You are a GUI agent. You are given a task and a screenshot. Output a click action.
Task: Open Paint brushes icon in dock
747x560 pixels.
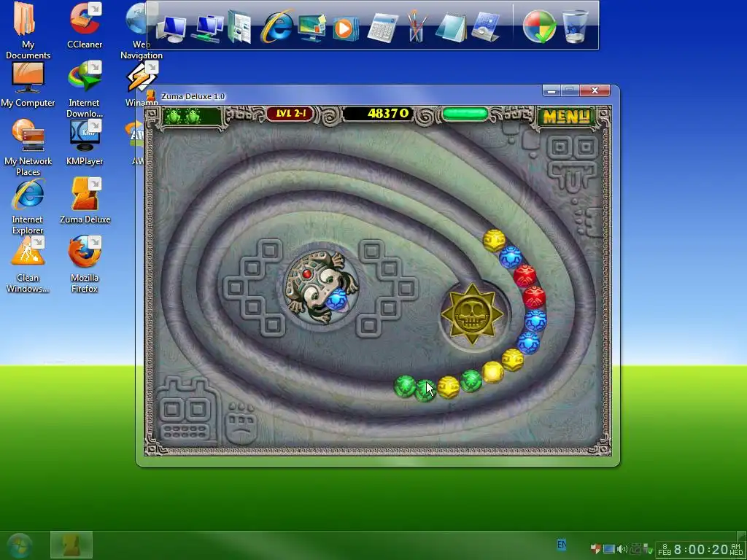[416, 27]
